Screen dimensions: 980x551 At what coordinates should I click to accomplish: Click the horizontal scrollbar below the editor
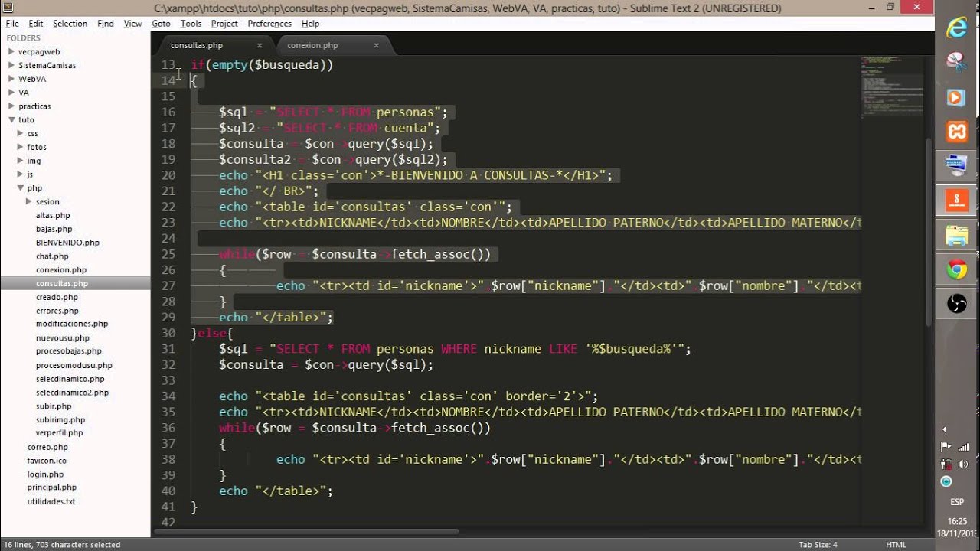pos(306,532)
